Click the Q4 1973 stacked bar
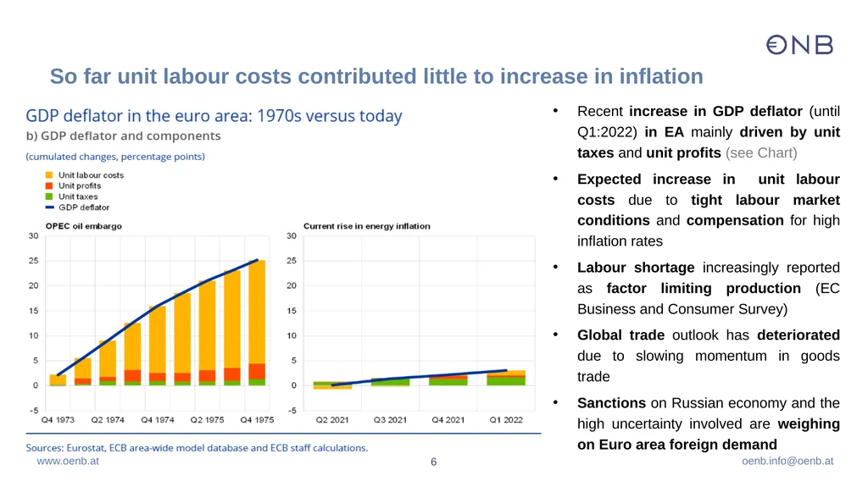868x487 pixels. pyautogui.click(x=58, y=380)
